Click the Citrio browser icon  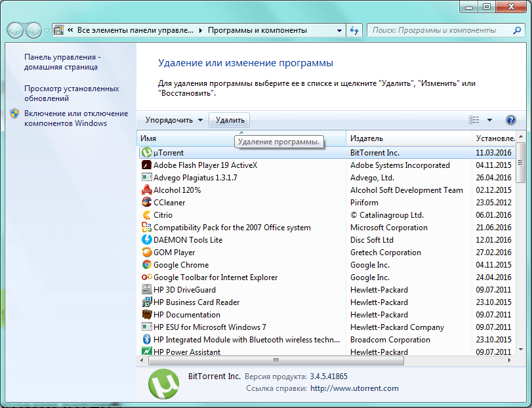pyautogui.click(x=146, y=215)
